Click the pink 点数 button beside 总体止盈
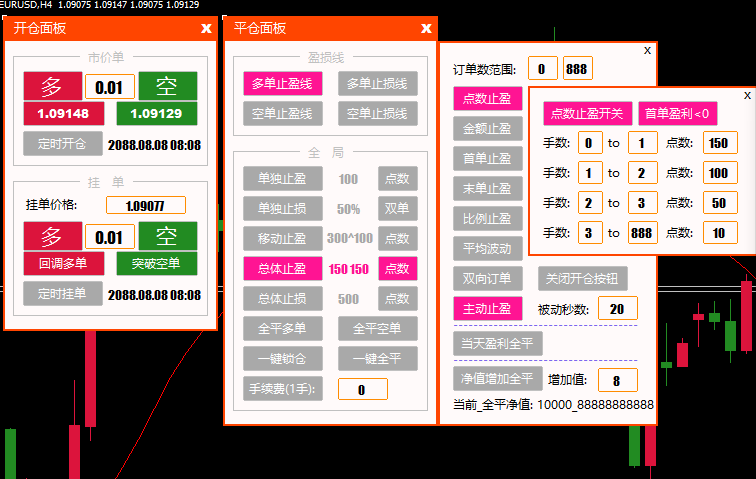756x479 pixels. 398,268
